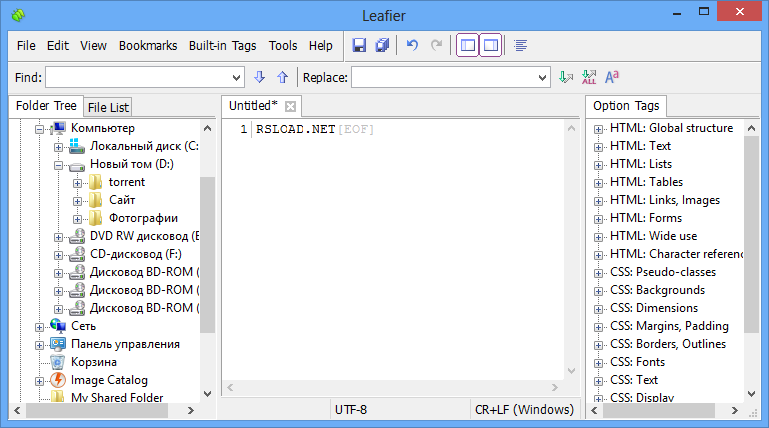
Task: Click the Save file toolbar icon
Action: [359, 46]
